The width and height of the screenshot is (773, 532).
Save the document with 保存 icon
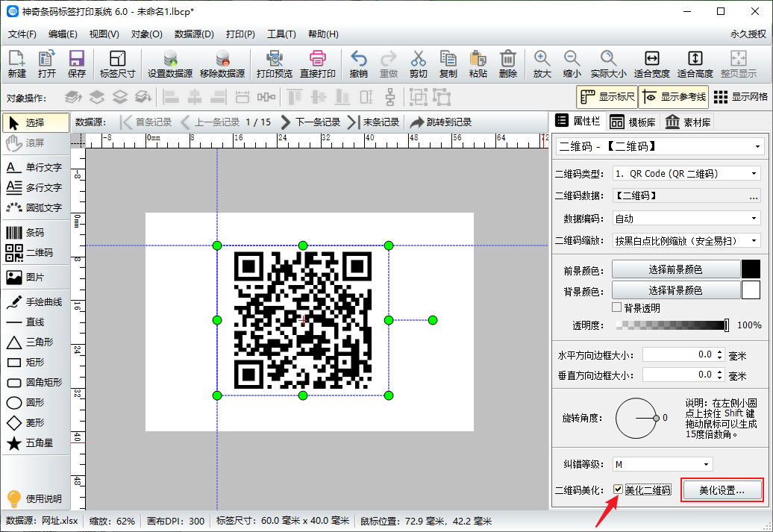[x=76, y=64]
